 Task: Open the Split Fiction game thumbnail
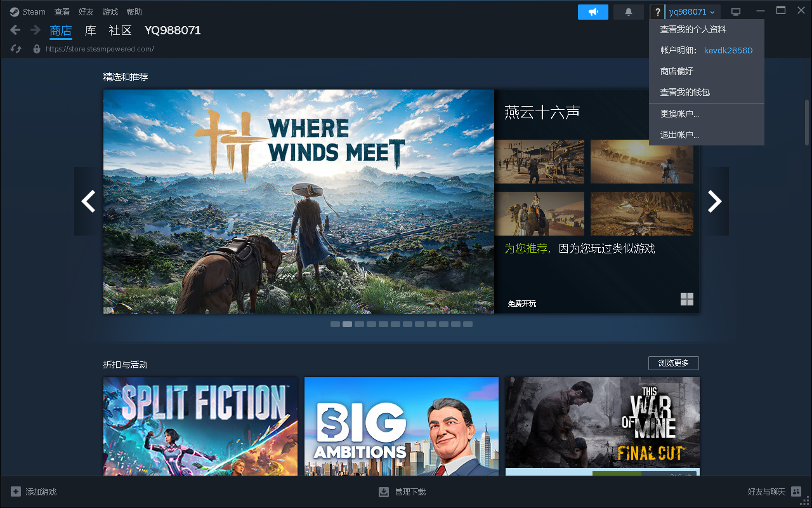pos(200,427)
